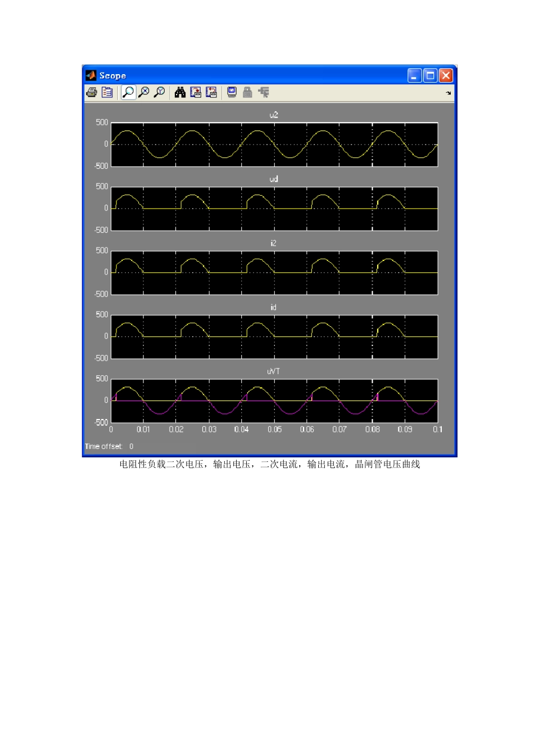Click the dock arrow at toolbar right

click(x=448, y=93)
